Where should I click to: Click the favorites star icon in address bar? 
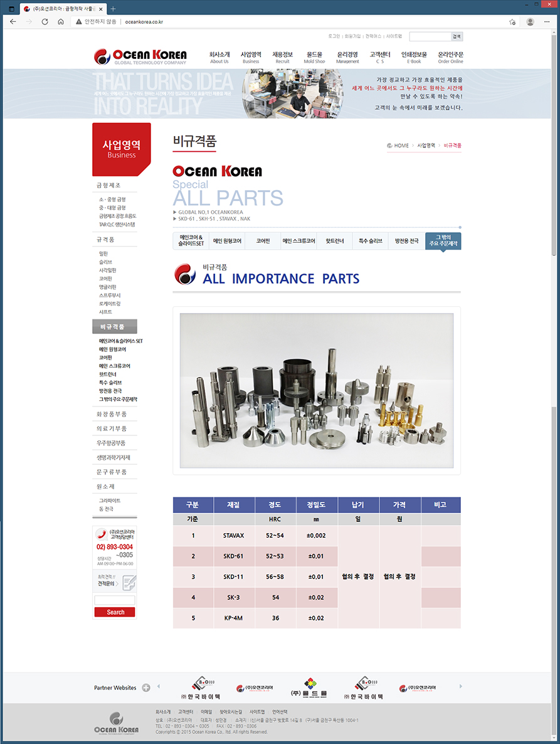coord(512,21)
